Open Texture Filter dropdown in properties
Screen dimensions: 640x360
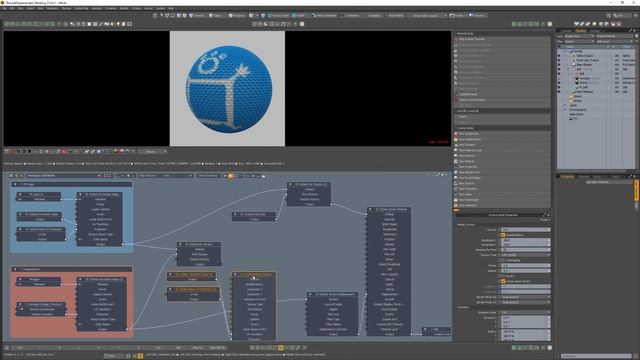tap(525, 255)
